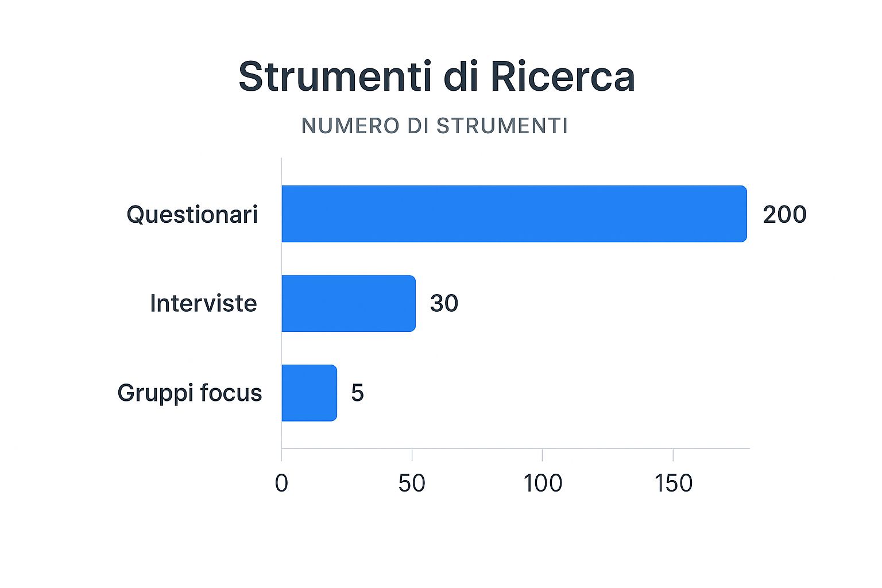Select the 50 axis tick label

[412, 483]
